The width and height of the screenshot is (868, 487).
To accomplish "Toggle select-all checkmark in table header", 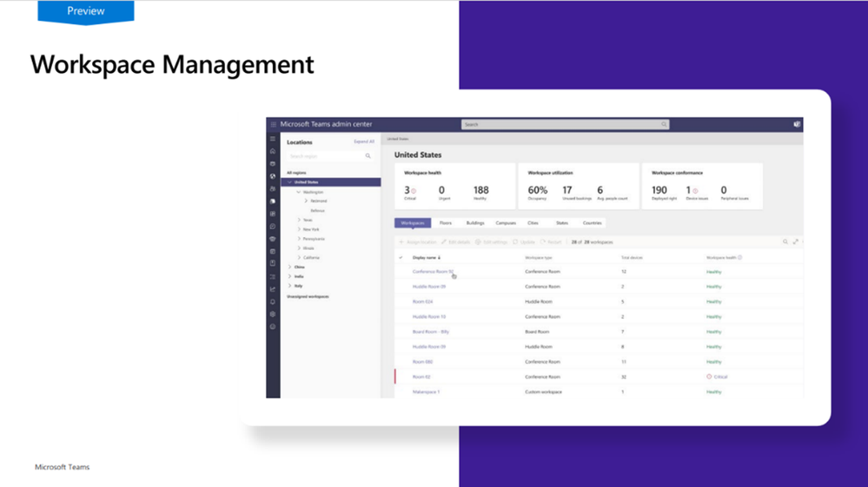I will click(401, 258).
